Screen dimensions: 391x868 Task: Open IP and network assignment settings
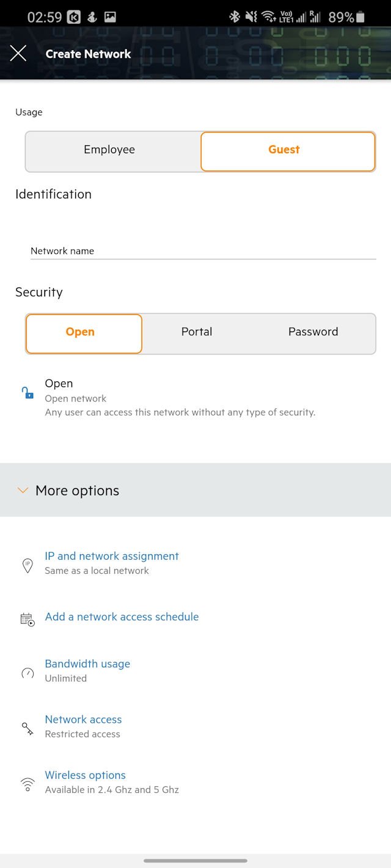click(112, 556)
